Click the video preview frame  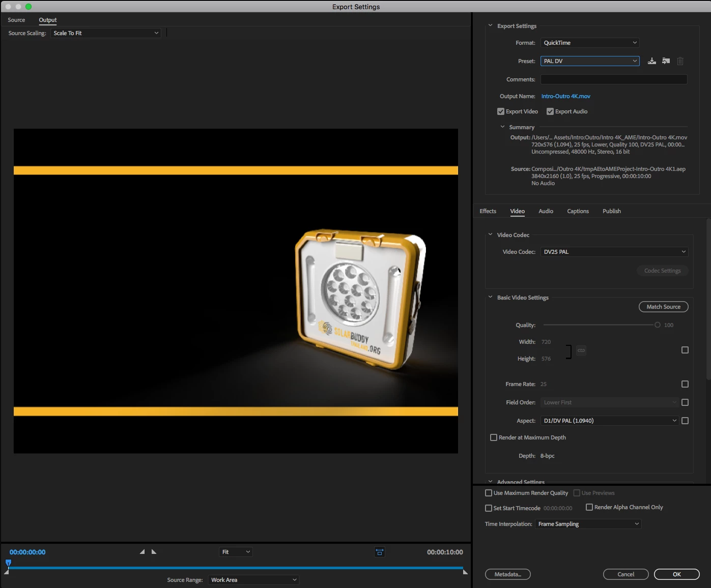click(236, 291)
